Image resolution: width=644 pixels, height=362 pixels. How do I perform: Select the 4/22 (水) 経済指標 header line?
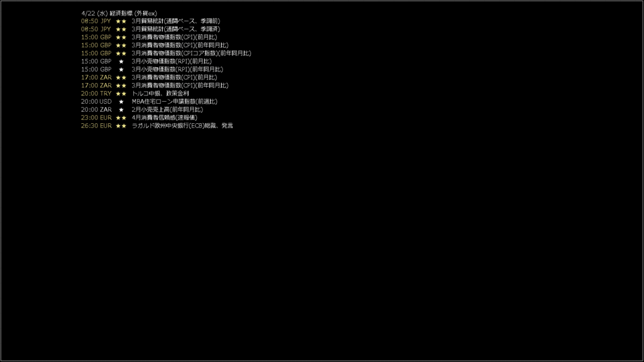pos(119,13)
